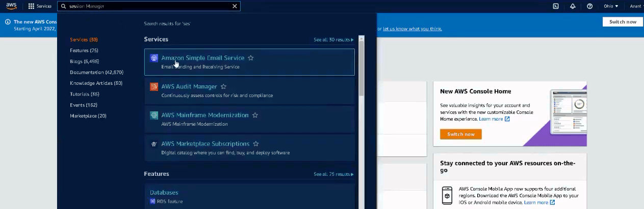This screenshot has height=209, width=644.
Task: Click the Simple Email Service icon
Action: tap(154, 58)
